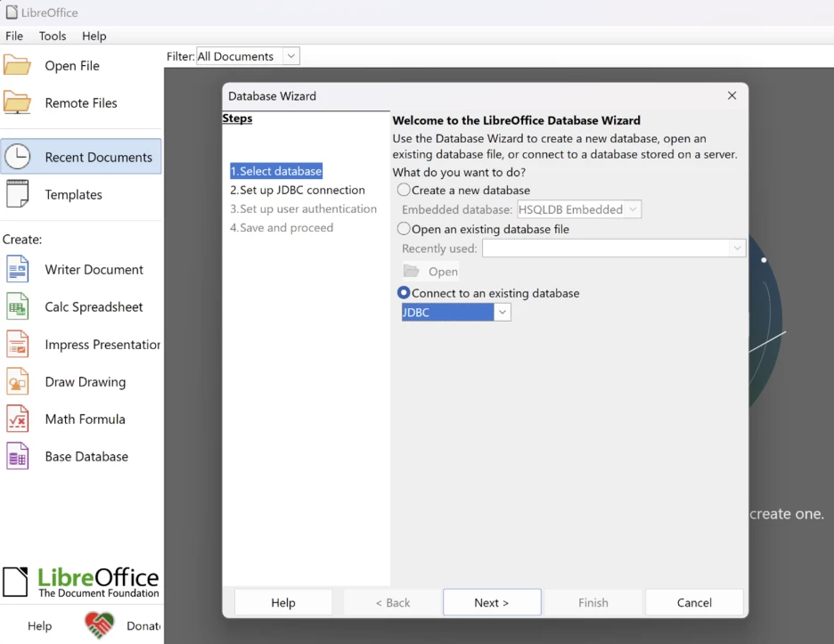Click the Database Wizard title text
Screen dimensions: 834x644
pos(272,95)
